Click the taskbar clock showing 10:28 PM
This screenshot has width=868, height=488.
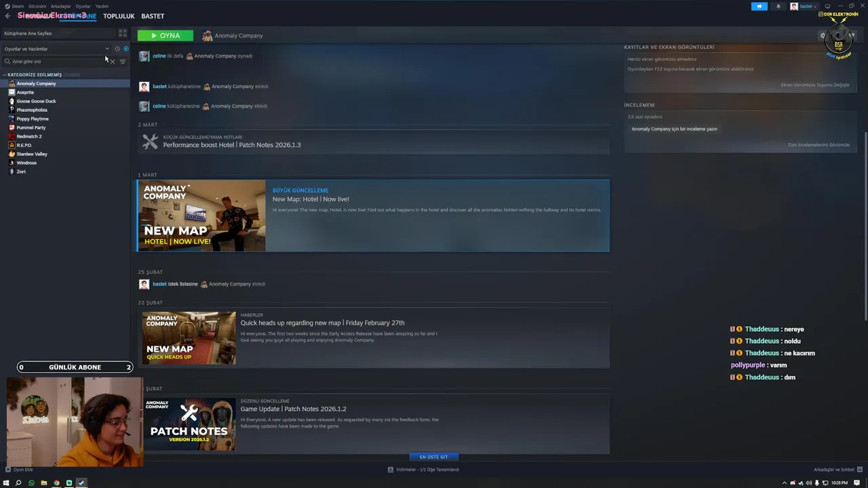pos(840,483)
